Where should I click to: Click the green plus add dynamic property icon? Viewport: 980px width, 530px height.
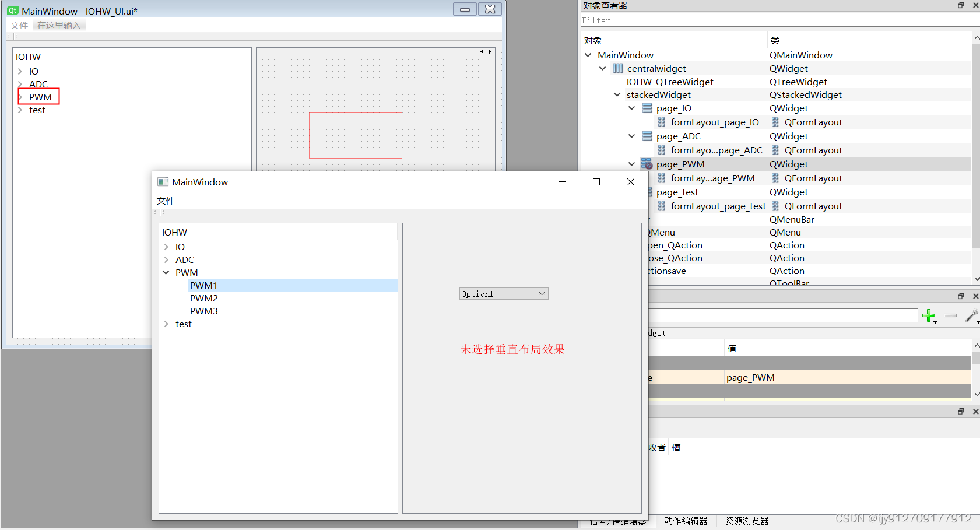(929, 316)
